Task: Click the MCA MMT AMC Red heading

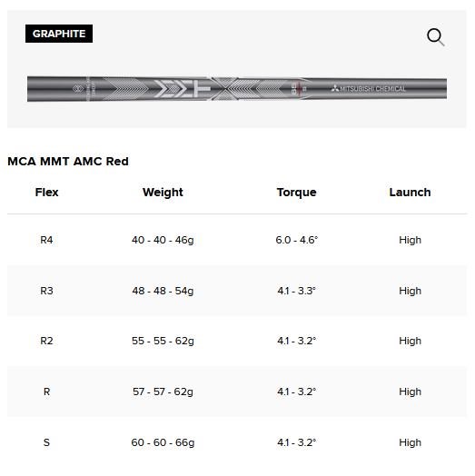Action: pos(68,161)
